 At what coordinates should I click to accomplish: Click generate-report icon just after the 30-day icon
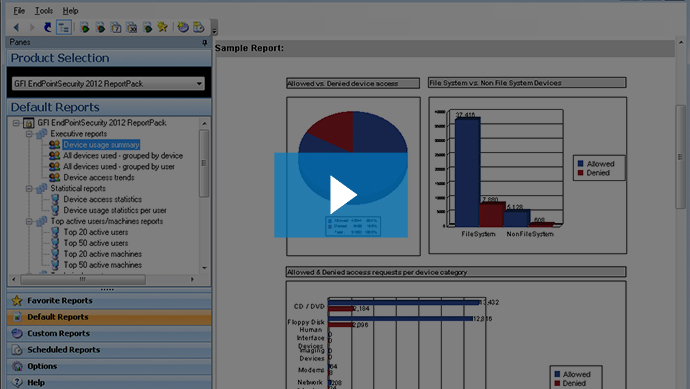pos(147,28)
